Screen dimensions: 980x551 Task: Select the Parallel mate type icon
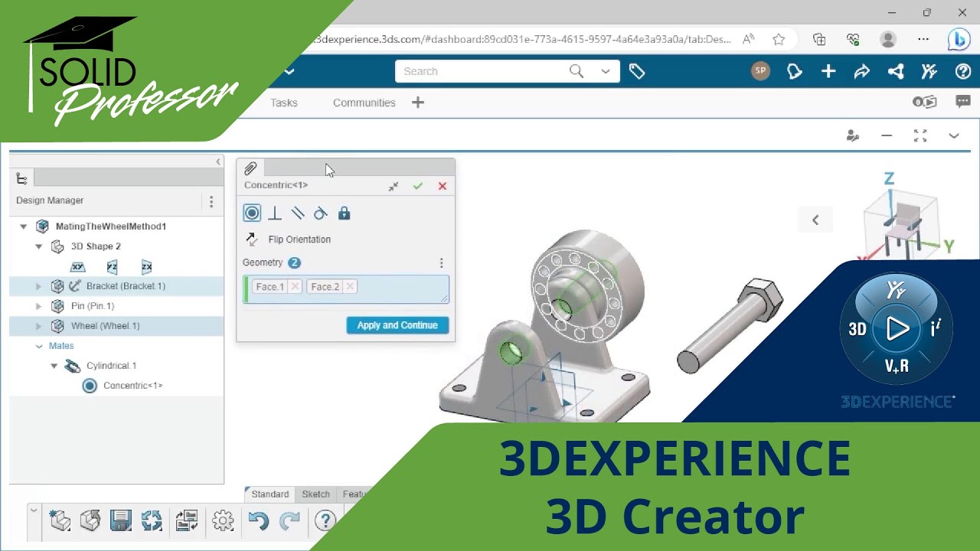click(298, 214)
